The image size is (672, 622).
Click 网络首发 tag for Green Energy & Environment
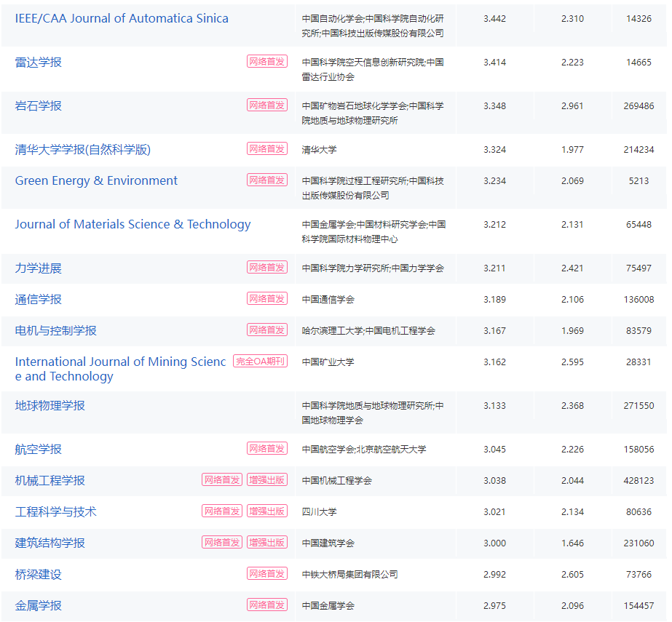click(267, 180)
